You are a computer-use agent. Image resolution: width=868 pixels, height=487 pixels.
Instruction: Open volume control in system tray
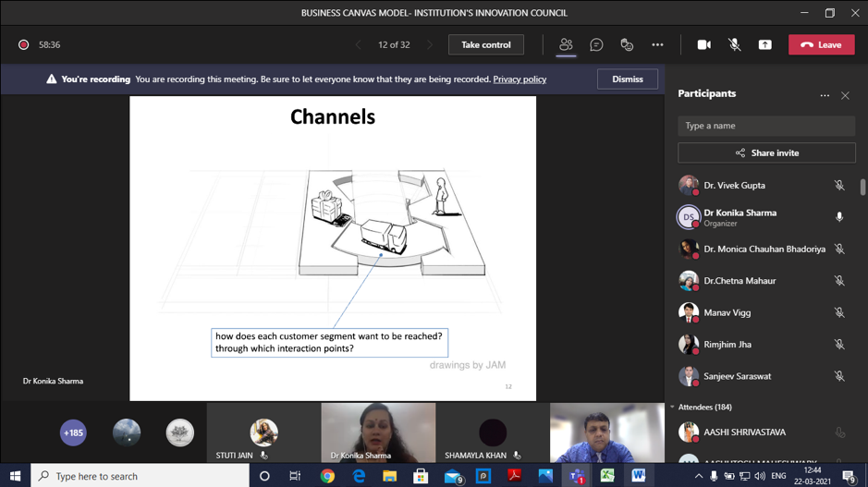click(x=760, y=476)
